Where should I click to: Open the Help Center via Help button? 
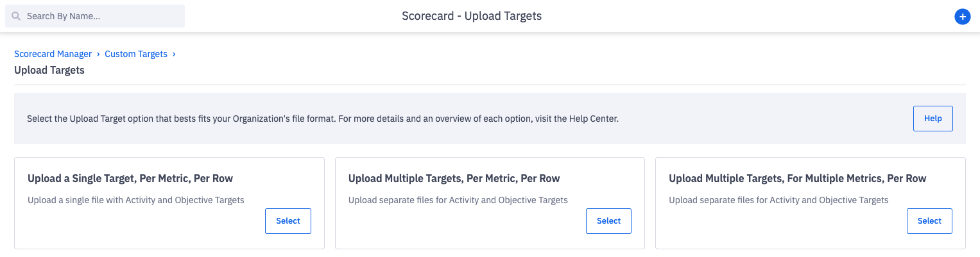click(x=933, y=119)
